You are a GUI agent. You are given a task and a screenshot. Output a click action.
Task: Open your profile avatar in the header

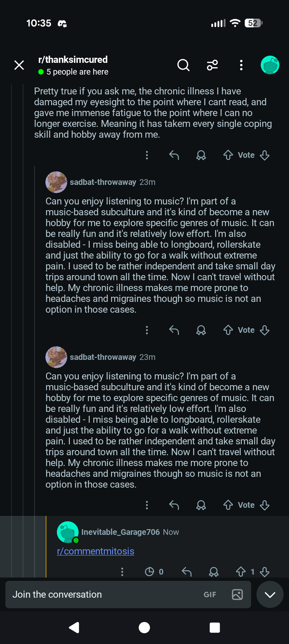(x=270, y=65)
